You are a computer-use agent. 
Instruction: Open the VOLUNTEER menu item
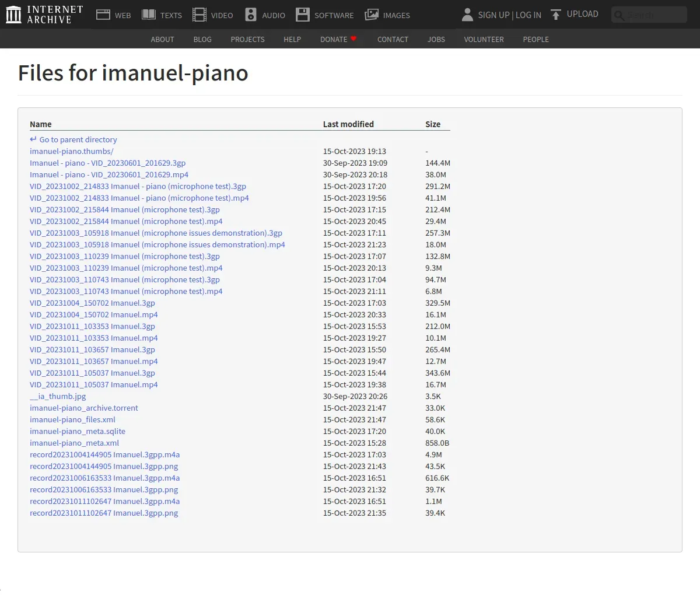click(484, 39)
